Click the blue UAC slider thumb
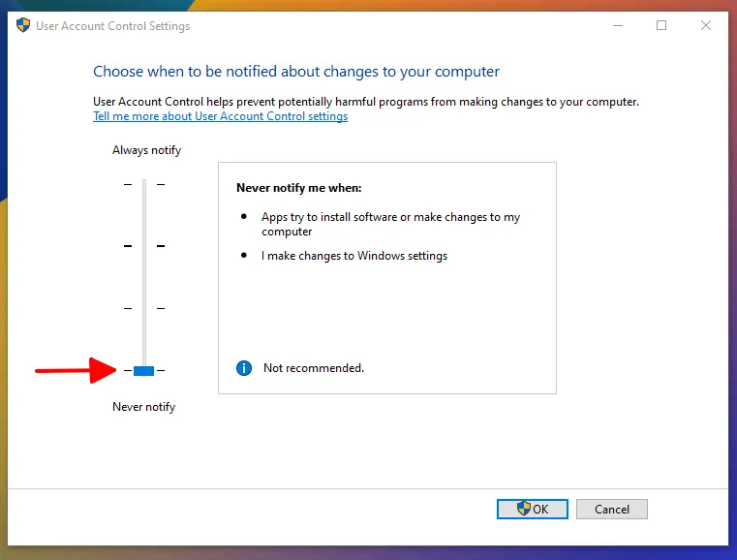The height and width of the screenshot is (560, 737). (144, 370)
